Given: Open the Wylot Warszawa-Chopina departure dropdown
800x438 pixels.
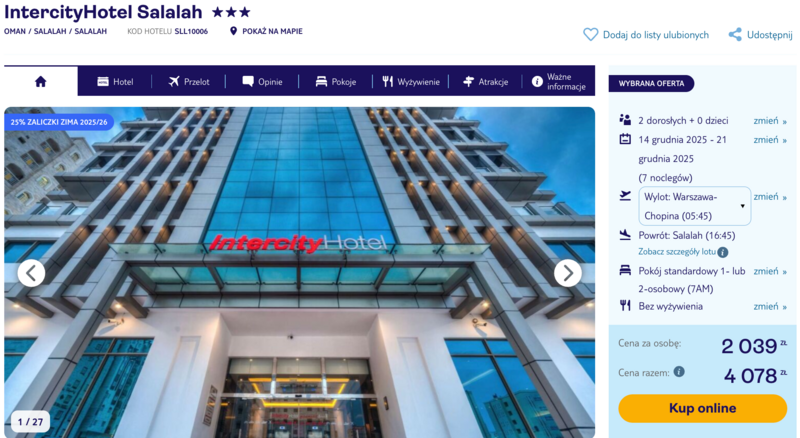Looking at the screenshot, I should coord(694,206).
